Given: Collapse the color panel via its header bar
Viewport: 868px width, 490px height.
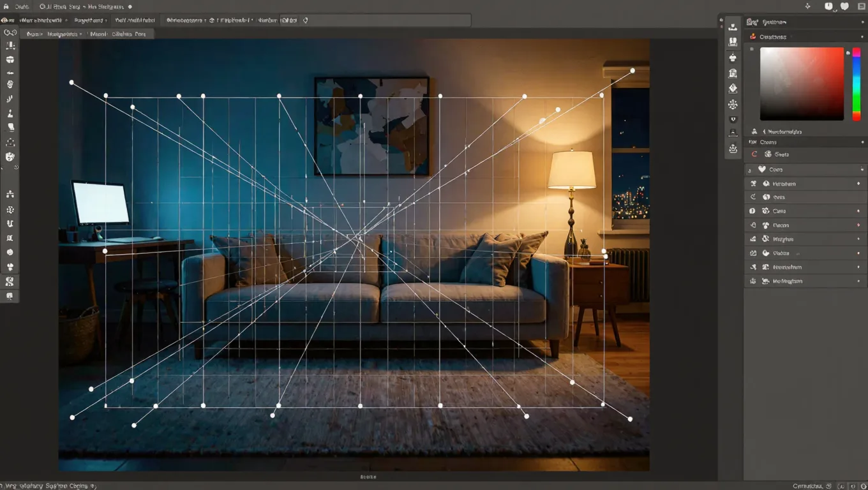Looking at the screenshot, I should tap(805, 37).
